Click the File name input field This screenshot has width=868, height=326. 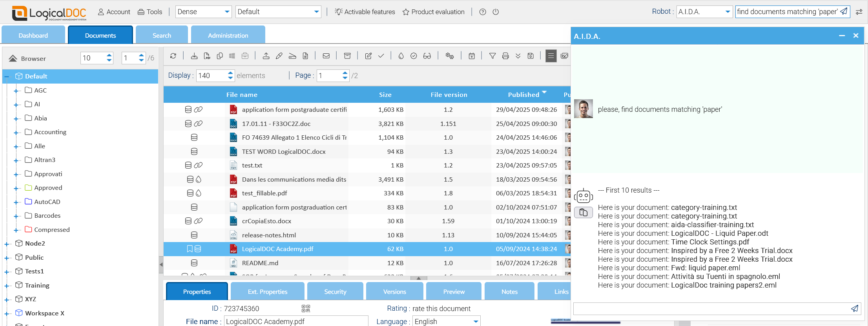point(296,321)
